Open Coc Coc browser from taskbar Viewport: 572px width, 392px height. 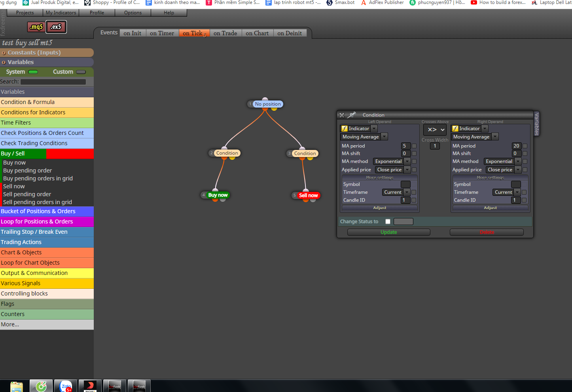tap(41, 386)
